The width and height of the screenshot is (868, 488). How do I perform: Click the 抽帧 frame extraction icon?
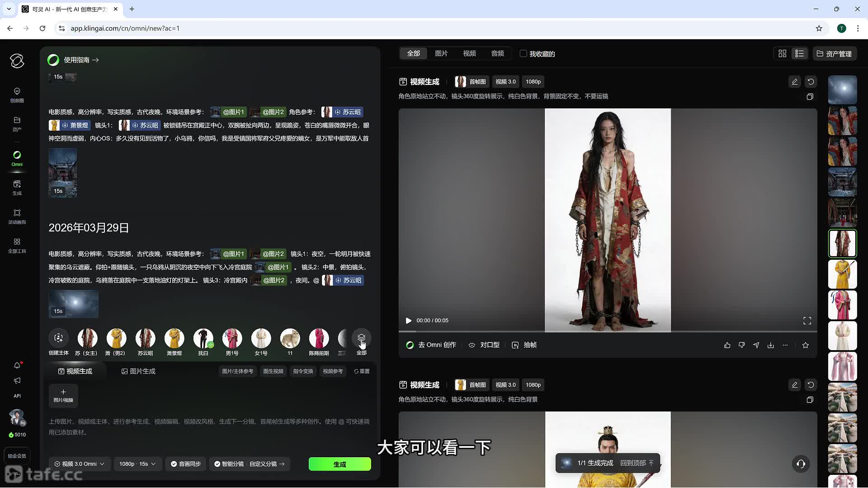(x=524, y=345)
